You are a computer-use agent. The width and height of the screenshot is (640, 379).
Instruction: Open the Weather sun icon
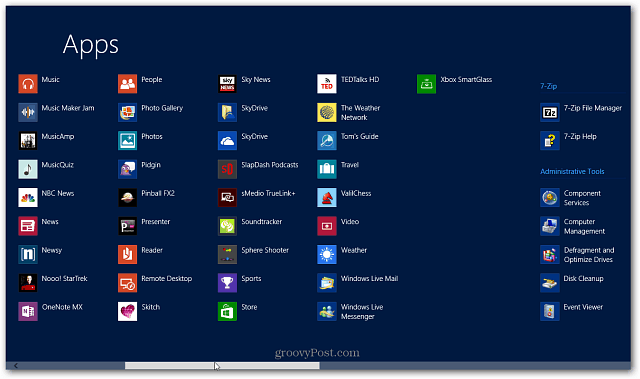point(327,255)
